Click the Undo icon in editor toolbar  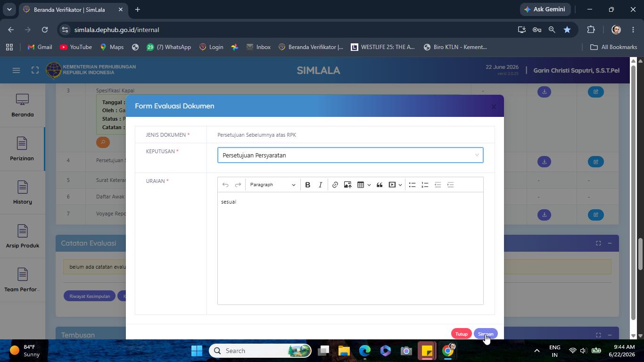tap(225, 185)
